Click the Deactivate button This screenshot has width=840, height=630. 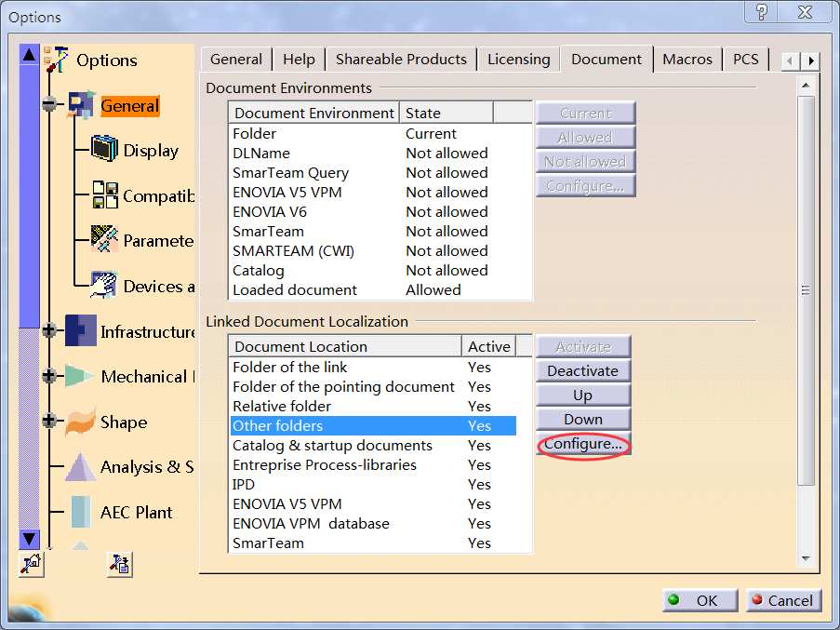coord(583,370)
